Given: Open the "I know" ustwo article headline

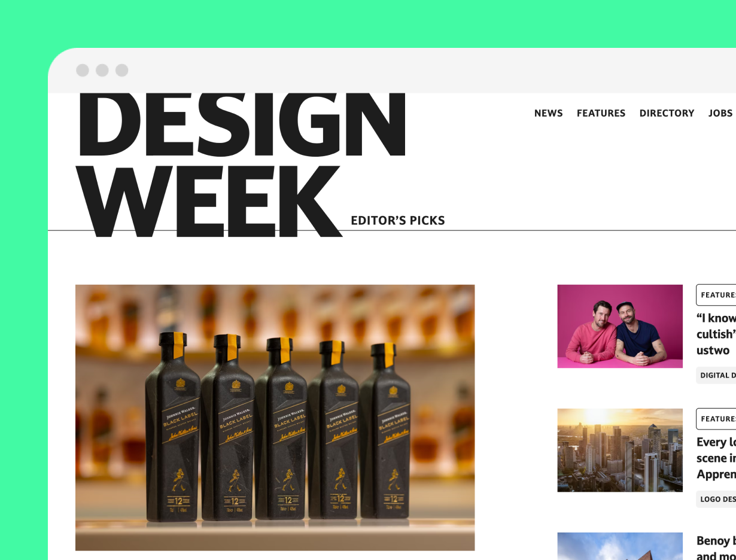Looking at the screenshot, I should (x=716, y=334).
